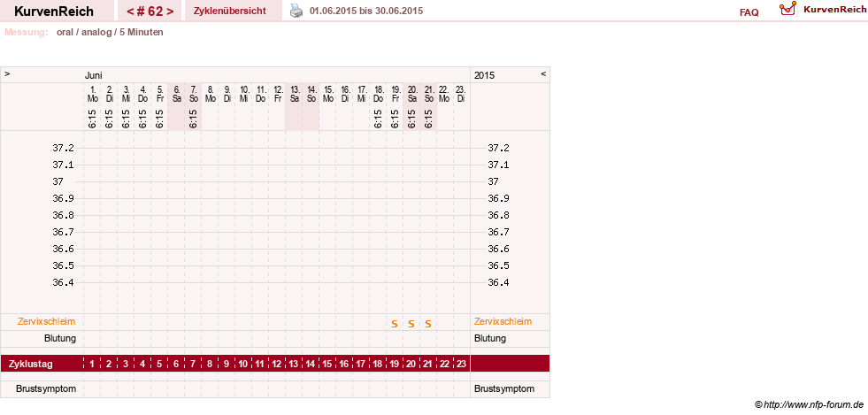This screenshot has width=868, height=415.
Task: Click the S mucus mark on cycle day 21
Action: 428,324
